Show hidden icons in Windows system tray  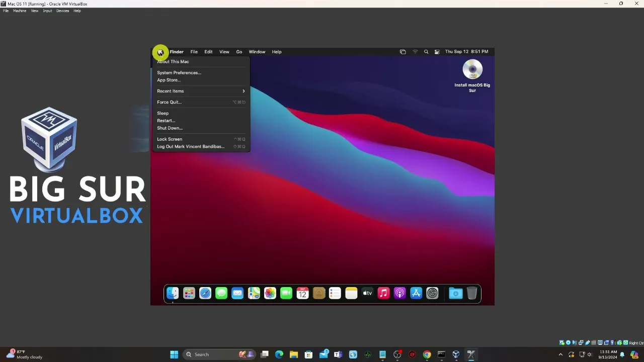tap(560, 354)
